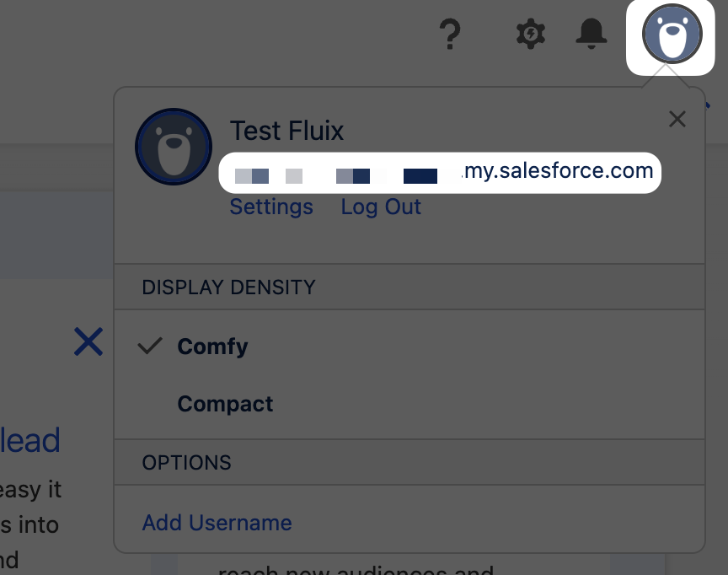Show notifications with the bell icon
The height and width of the screenshot is (575, 728).
[x=591, y=34]
